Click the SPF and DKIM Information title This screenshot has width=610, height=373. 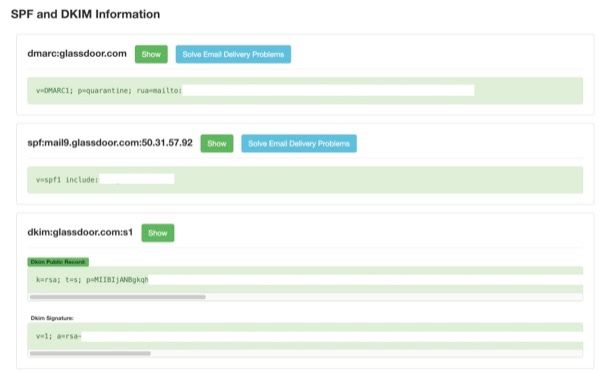(85, 14)
